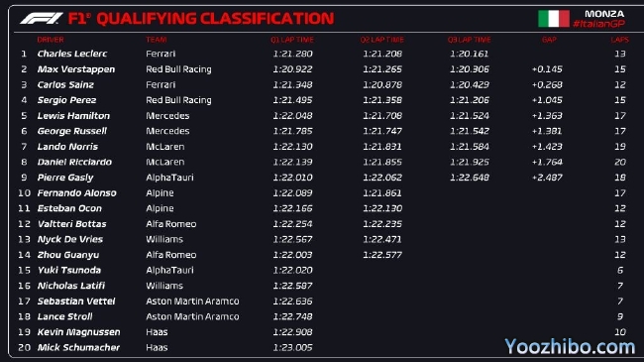Click Nyck De Vries row name

pos(70,239)
